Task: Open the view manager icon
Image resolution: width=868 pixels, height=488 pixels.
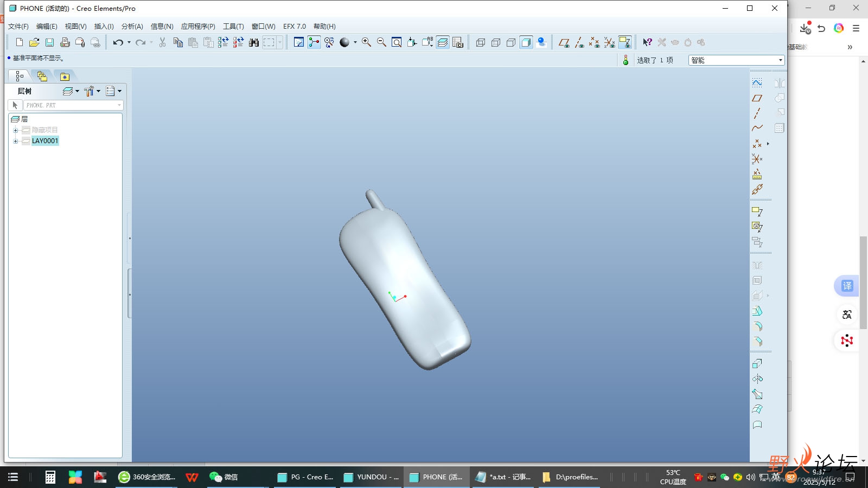Action: coord(458,42)
